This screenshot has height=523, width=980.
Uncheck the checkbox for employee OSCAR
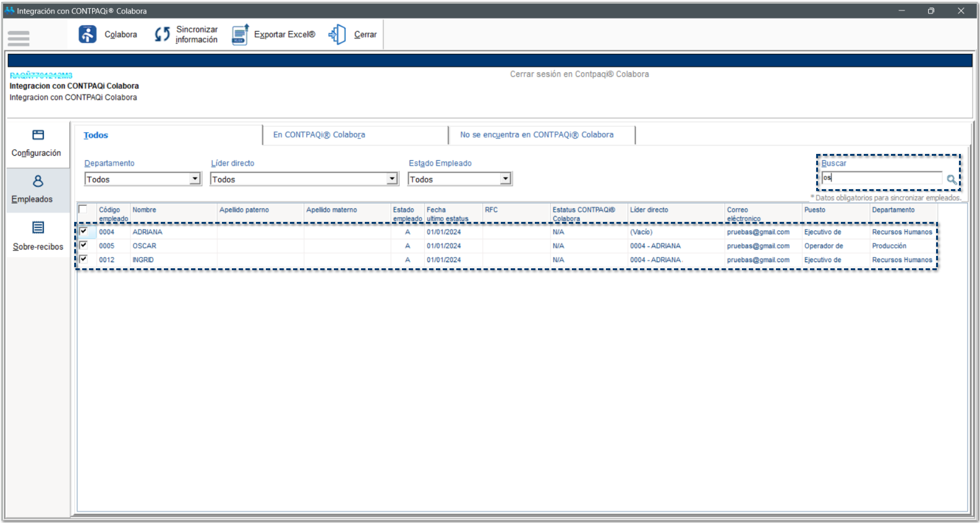pos(83,245)
